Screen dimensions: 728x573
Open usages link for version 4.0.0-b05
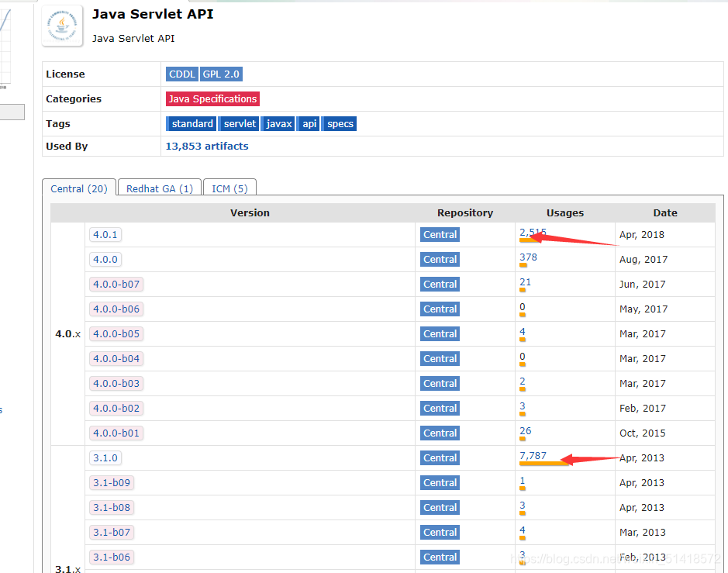click(523, 332)
